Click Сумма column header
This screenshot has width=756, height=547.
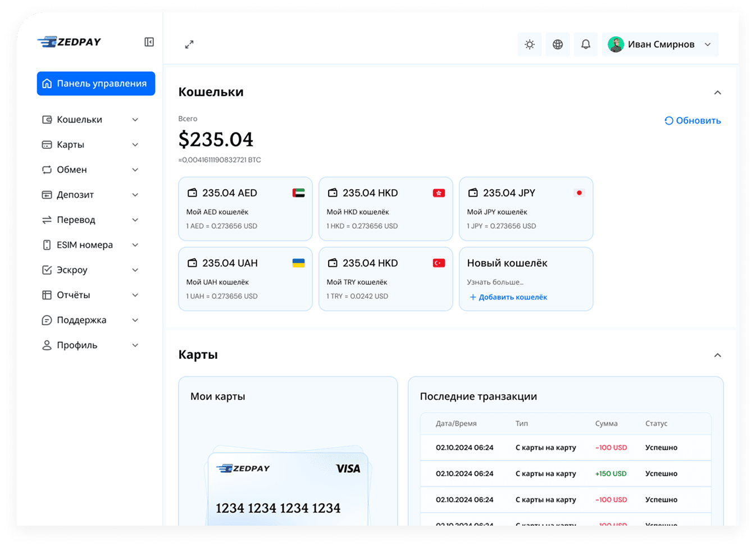(607, 423)
